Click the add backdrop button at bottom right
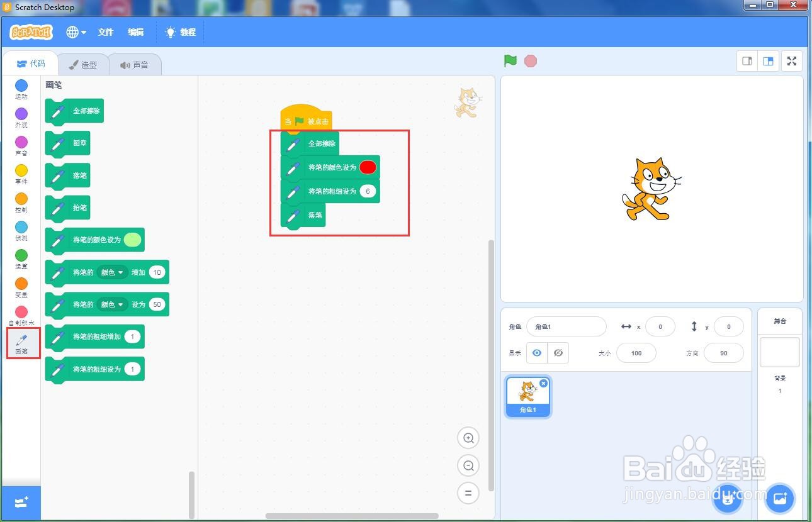Image resolution: width=812 pixels, height=522 pixels. coord(780,498)
